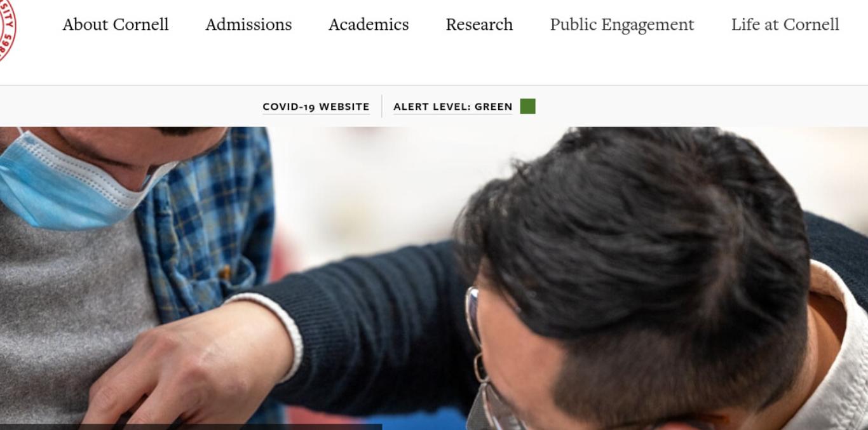Screen dimensions: 868x430
Task: Click the white collar at the photo's right edge
Action: coord(839,349)
